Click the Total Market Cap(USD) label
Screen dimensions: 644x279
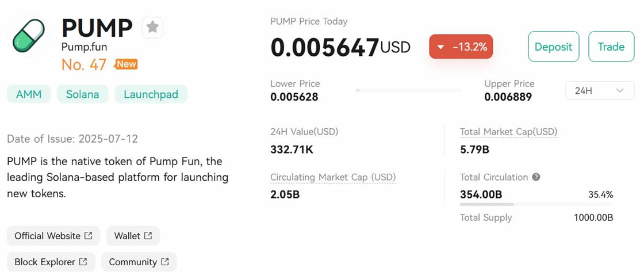pos(508,131)
